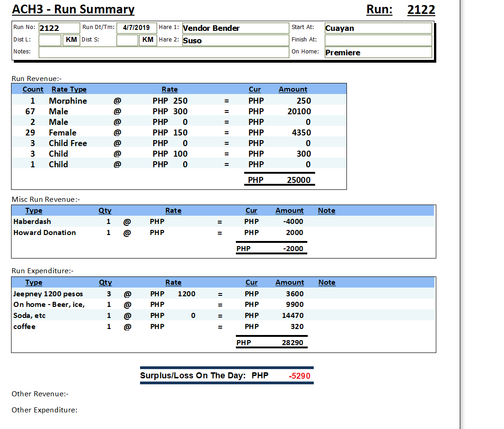Select the Run Dt/Tm date field

click(136, 28)
